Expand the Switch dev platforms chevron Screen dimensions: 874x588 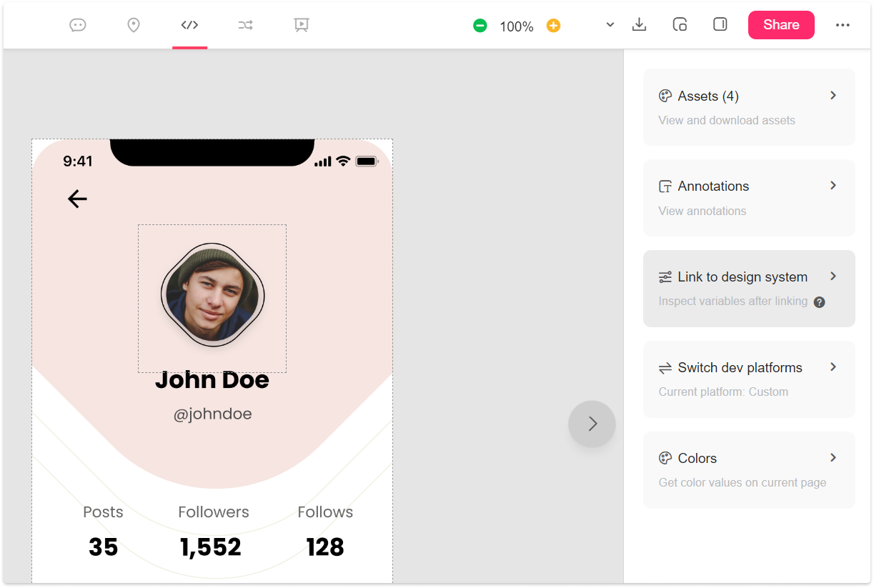coord(833,367)
